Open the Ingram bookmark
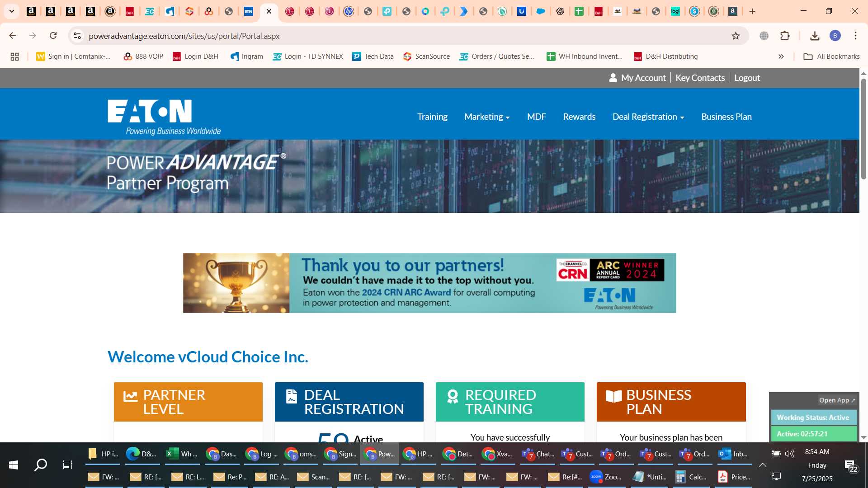The image size is (868, 488). point(247,56)
